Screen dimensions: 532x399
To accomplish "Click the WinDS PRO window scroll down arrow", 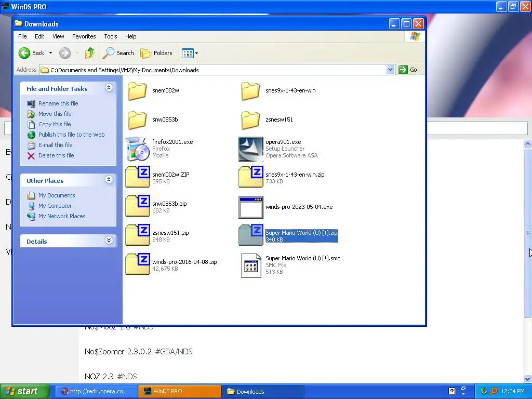I will (x=528, y=379).
